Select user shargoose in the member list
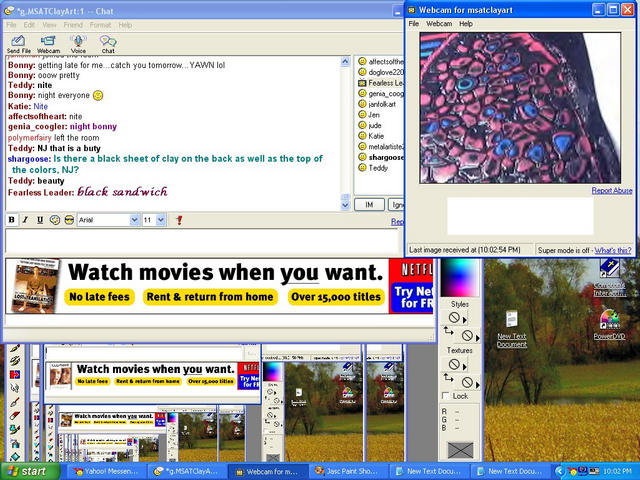 coord(381,157)
